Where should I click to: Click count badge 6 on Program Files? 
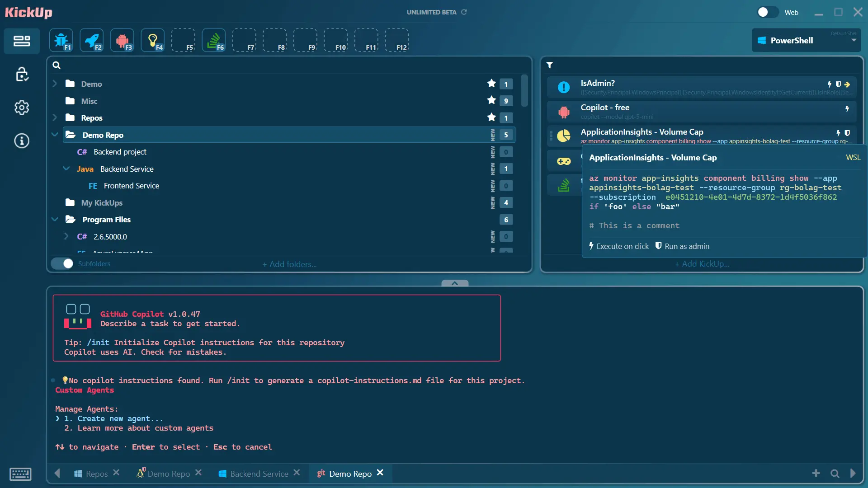coord(506,220)
